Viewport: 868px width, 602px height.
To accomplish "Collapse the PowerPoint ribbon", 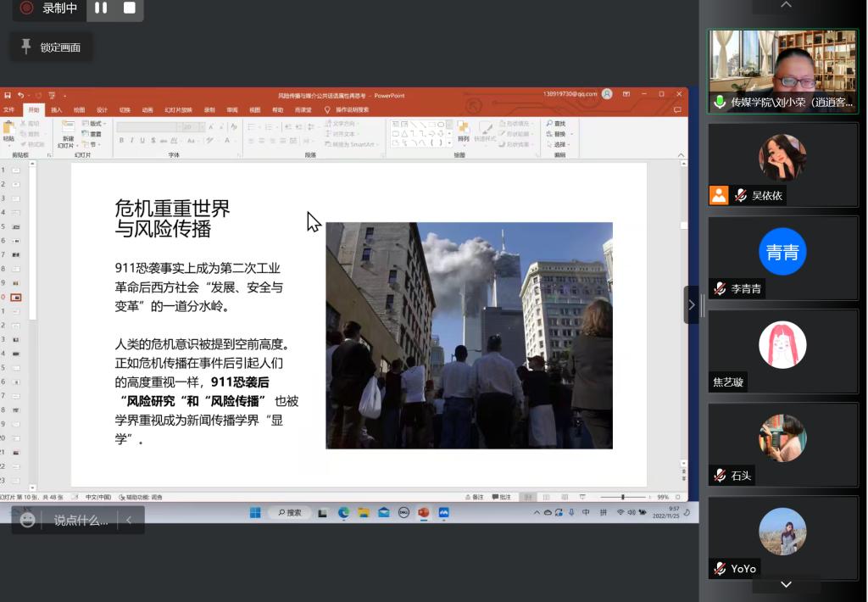I will coord(681,155).
